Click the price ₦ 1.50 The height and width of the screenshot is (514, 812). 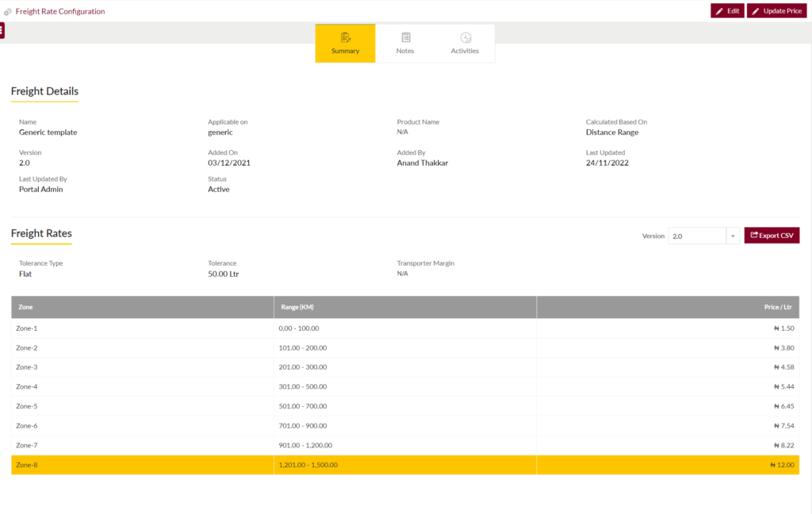click(x=784, y=328)
